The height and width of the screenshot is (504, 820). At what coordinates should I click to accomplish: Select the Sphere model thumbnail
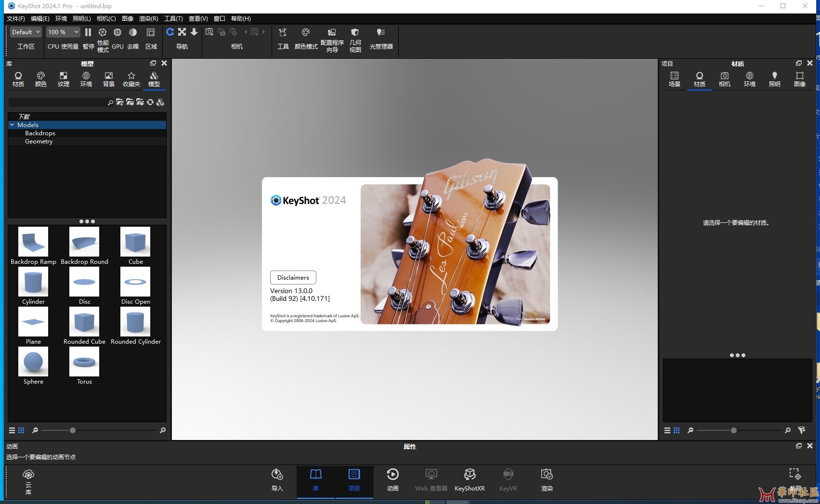pyautogui.click(x=33, y=362)
